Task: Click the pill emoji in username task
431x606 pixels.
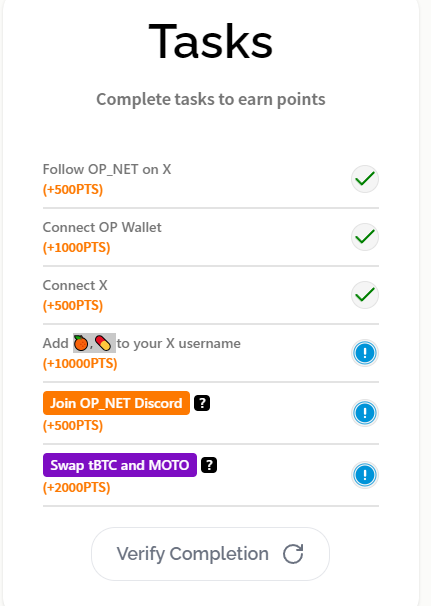Action: click(x=103, y=343)
